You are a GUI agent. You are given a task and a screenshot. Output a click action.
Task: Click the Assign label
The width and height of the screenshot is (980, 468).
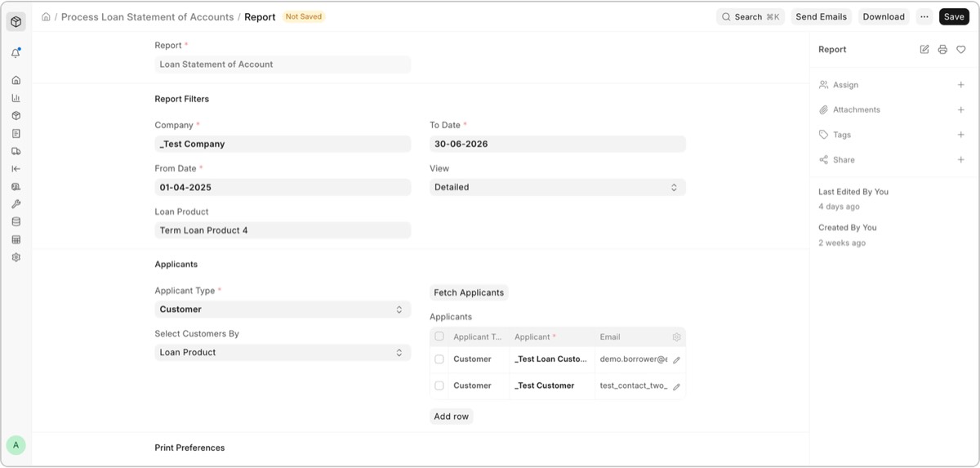click(845, 85)
